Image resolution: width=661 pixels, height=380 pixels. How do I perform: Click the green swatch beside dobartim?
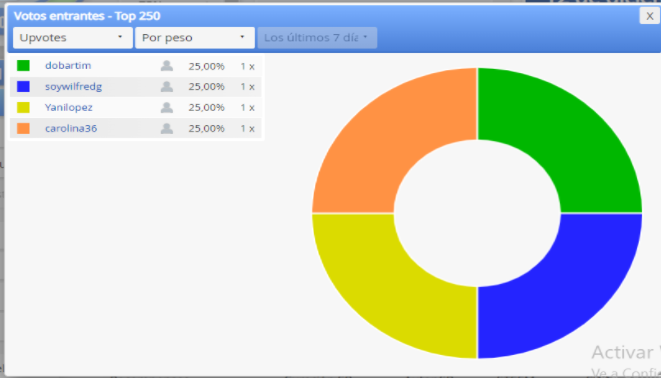tap(23, 66)
